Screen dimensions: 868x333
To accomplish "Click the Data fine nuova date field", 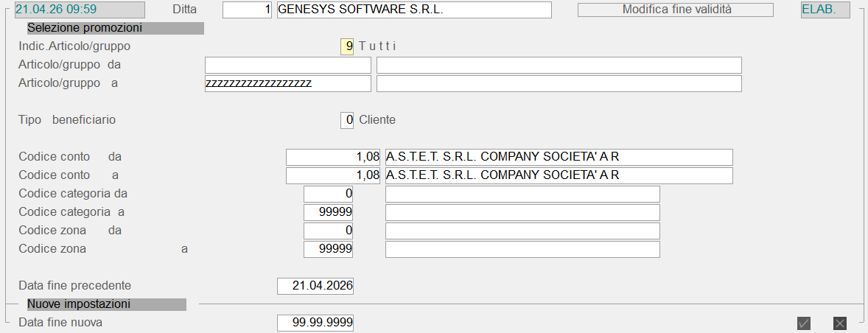I will click(315, 323).
